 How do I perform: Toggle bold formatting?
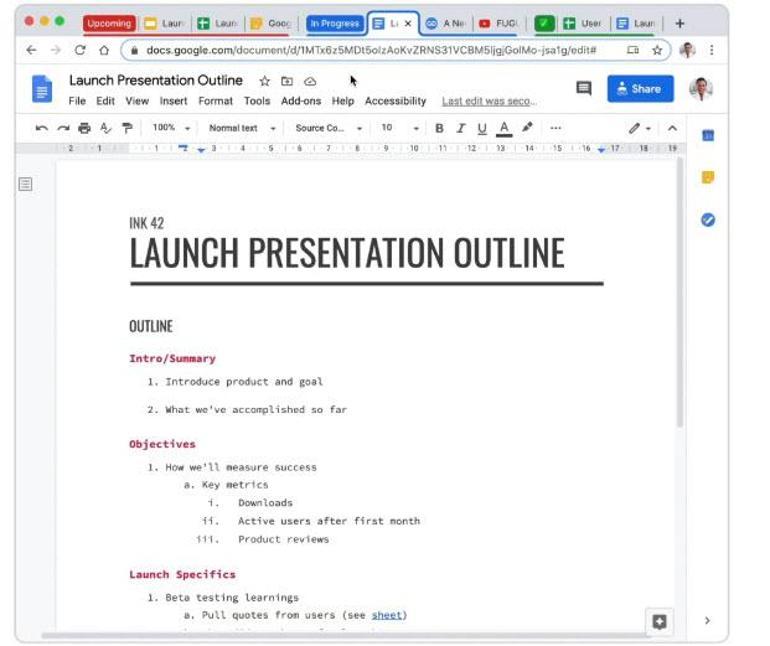tap(439, 128)
